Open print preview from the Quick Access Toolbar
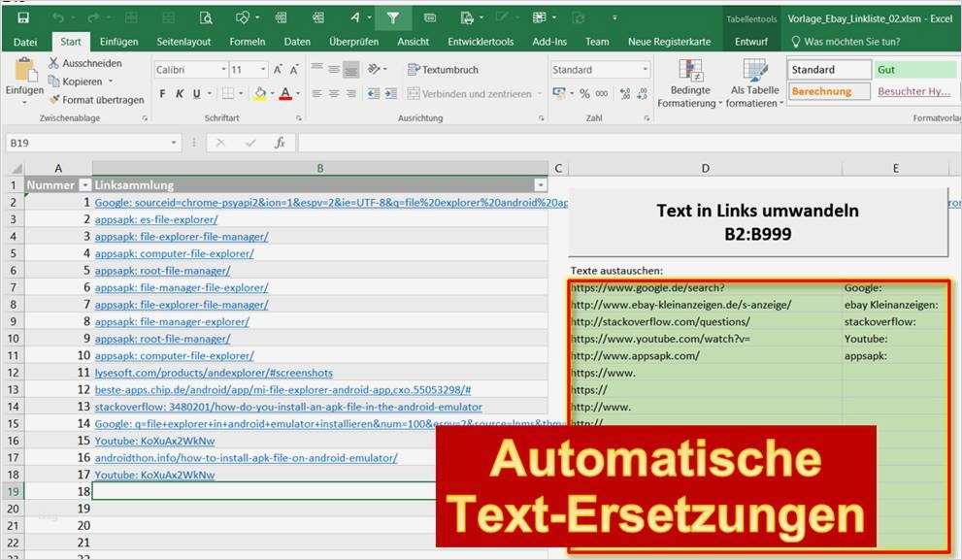The width and height of the screenshot is (962, 560). coord(204,16)
